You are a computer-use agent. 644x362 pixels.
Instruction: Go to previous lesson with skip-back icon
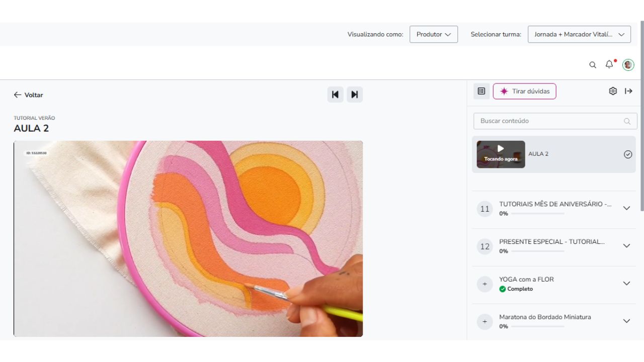point(335,95)
